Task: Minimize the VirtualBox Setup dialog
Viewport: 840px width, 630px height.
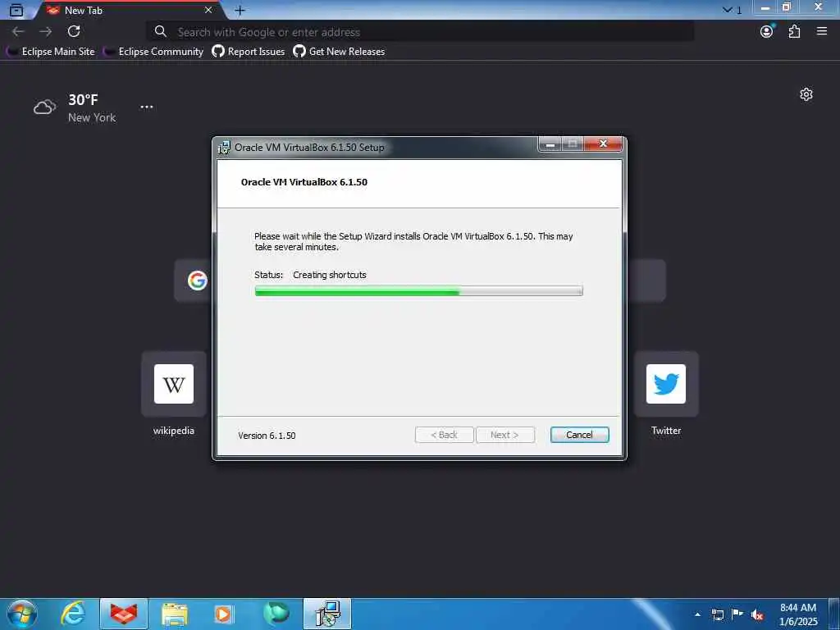Action: click(550, 144)
